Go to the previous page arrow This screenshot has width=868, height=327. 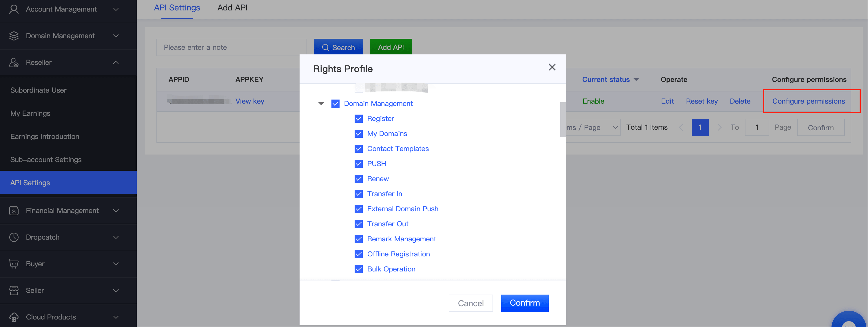(681, 128)
